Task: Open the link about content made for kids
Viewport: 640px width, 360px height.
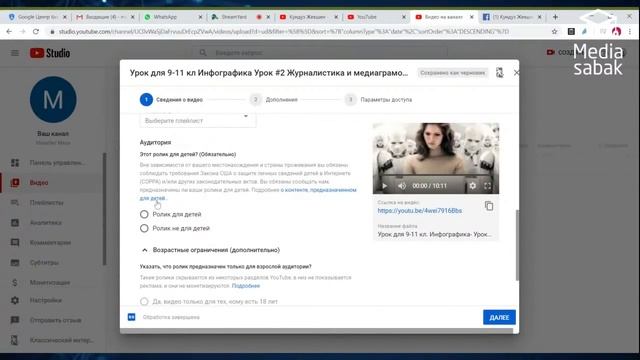Action: pos(318,190)
